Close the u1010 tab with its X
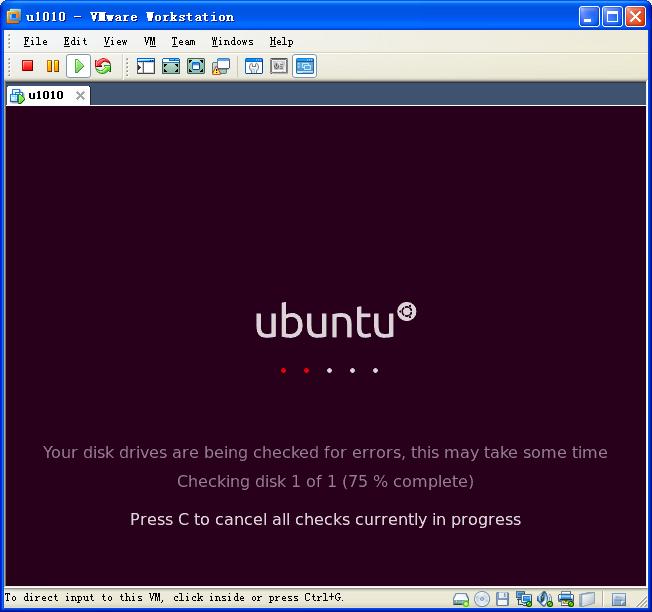 coord(80,96)
